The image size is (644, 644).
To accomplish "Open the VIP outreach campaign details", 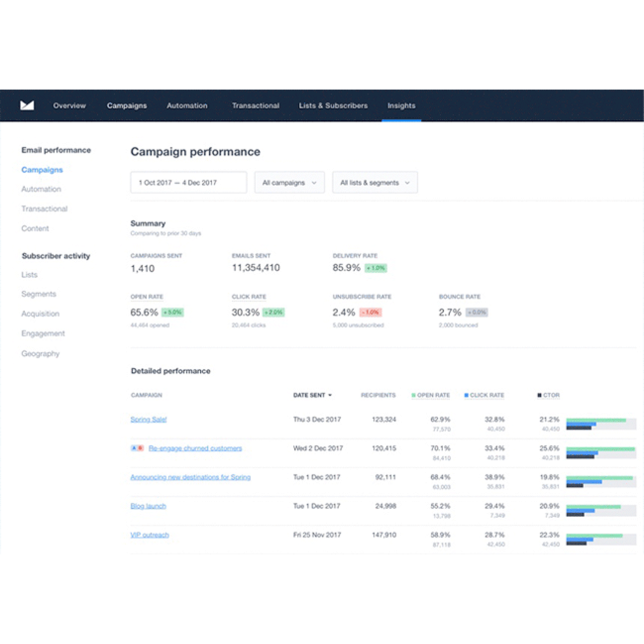I will [x=148, y=535].
